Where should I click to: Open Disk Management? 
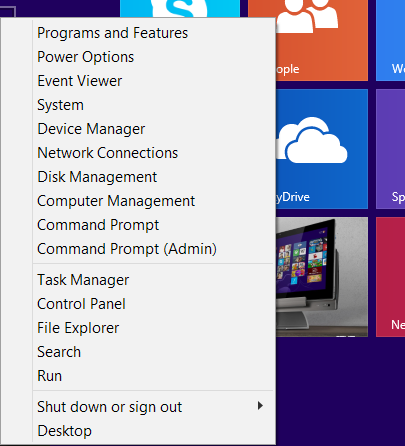point(97,177)
